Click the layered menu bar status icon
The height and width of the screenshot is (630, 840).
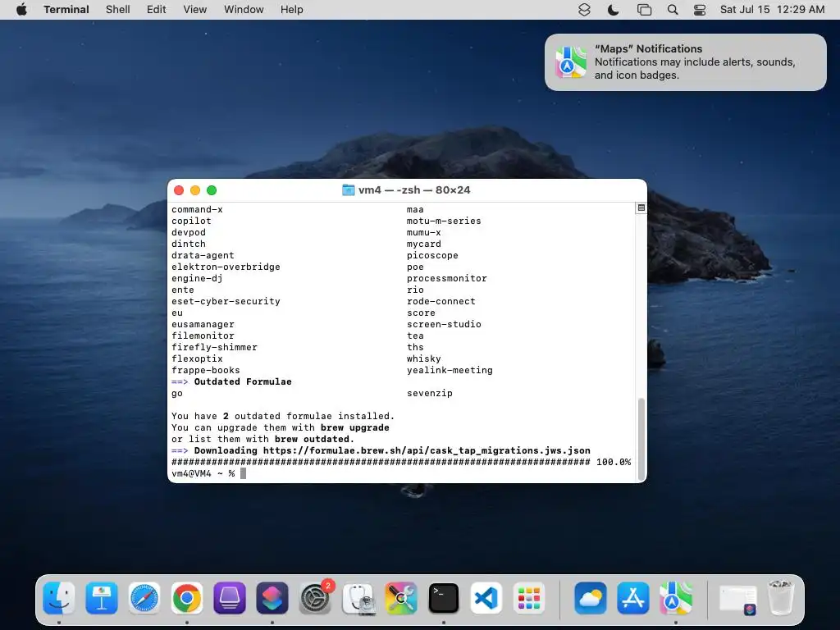(x=584, y=10)
